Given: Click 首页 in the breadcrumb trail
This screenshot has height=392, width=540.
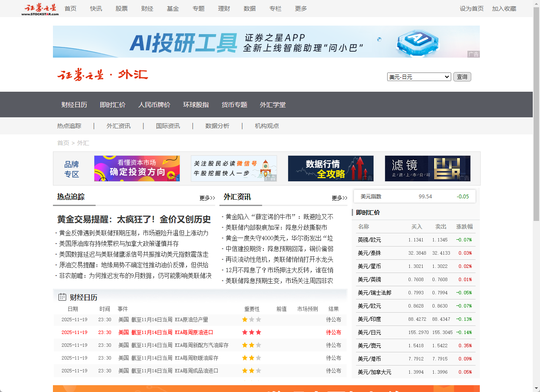Looking at the screenshot, I should pyautogui.click(x=62, y=143).
